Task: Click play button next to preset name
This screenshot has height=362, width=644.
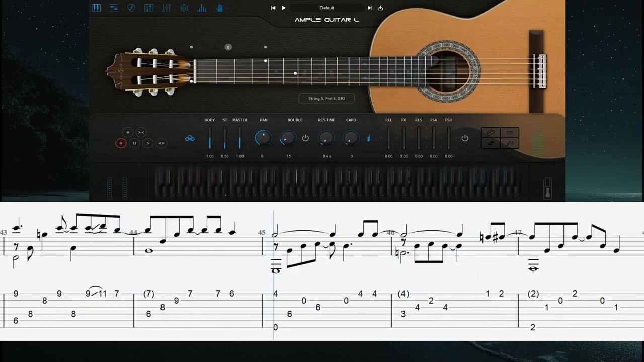Action: pos(283,8)
